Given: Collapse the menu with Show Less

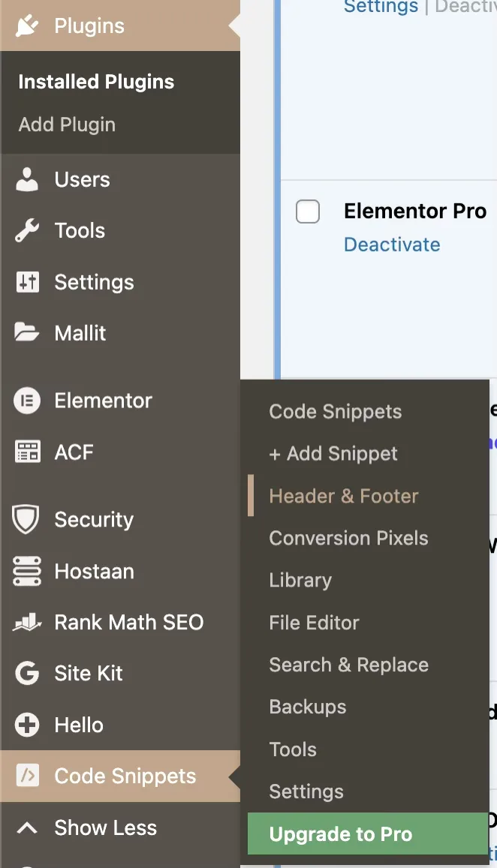Looking at the screenshot, I should tap(104, 827).
